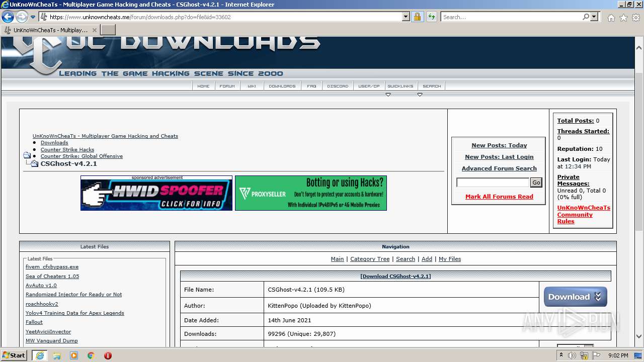Click the Download CSGhost-v4.2.1 header link
The width and height of the screenshot is (644, 362).
coord(395,276)
